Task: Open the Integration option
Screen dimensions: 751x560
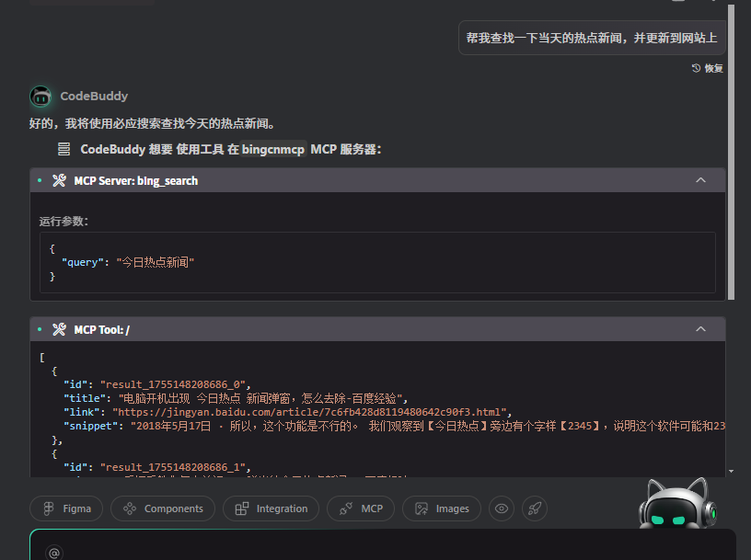Action: click(272, 509)
